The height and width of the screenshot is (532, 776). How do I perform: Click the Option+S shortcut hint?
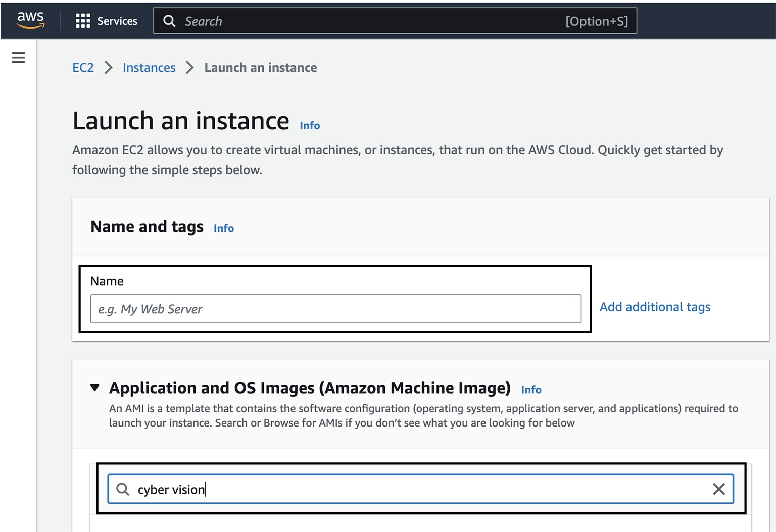[597, 21]
